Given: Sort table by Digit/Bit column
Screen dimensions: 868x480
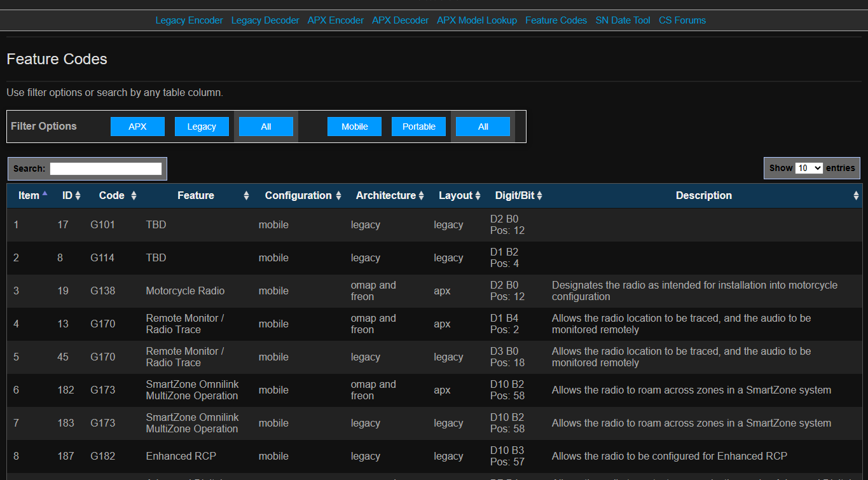Looking at the screenshot, I should point(516,195).
